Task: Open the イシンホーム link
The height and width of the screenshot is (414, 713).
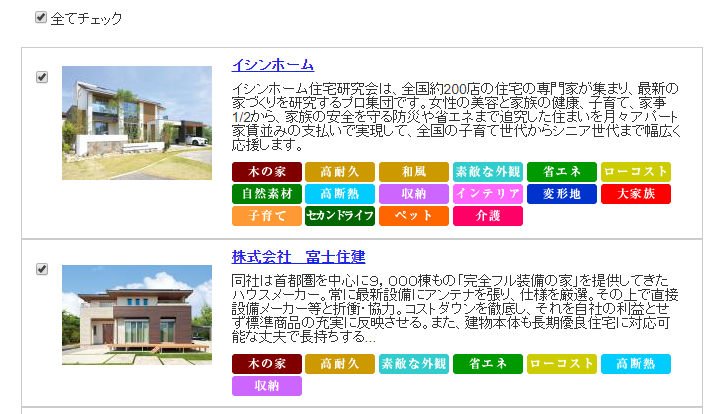Action: point(273,65)
